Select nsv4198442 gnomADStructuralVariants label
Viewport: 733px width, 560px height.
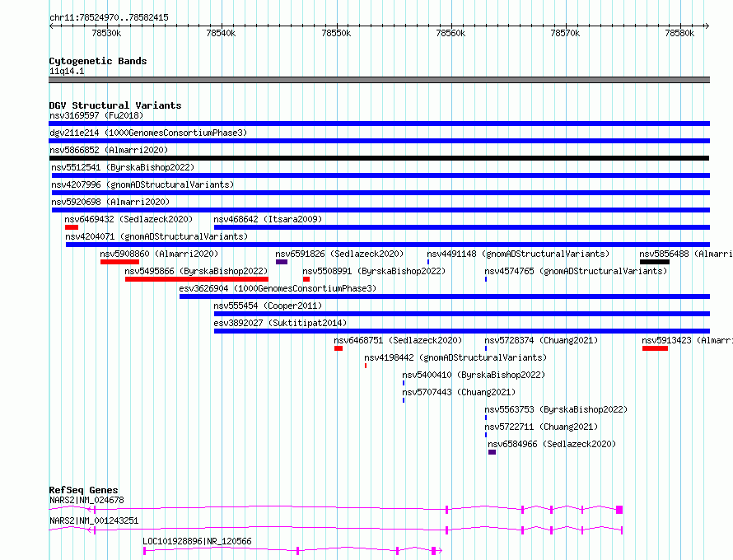point(455,357)
